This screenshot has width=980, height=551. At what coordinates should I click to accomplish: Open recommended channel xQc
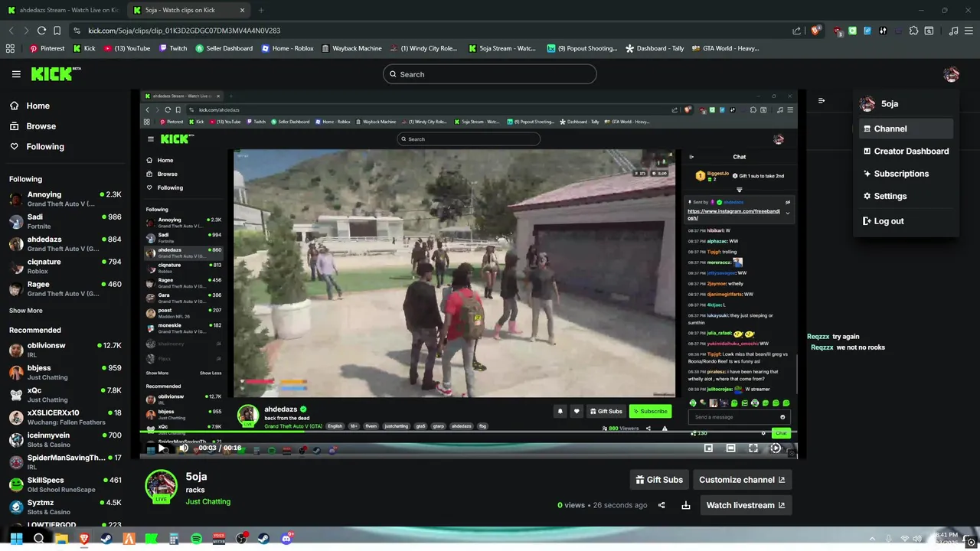[x=65, y=395]
